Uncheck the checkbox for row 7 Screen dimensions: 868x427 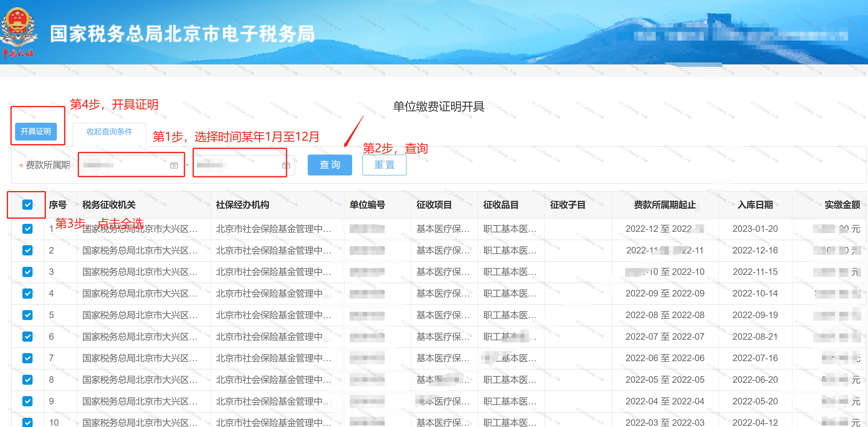(27, 358)
